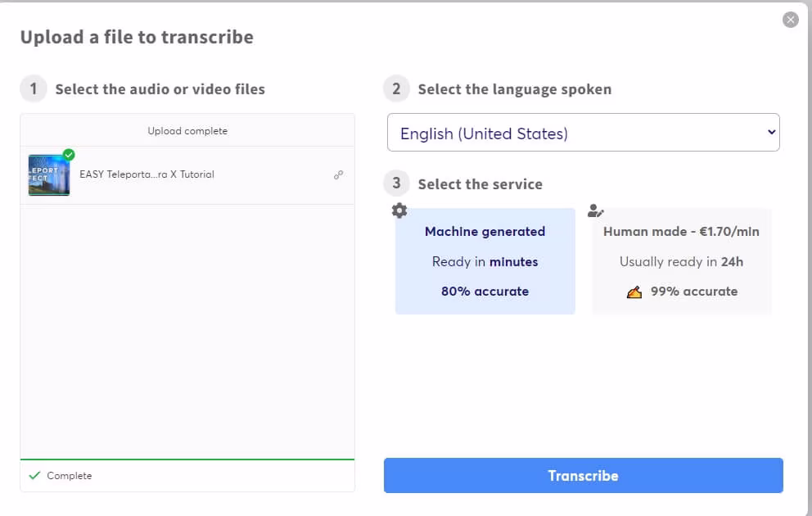Click the green upload progress bar
This screenshot has height=516, width=812.
pos(187,459)
